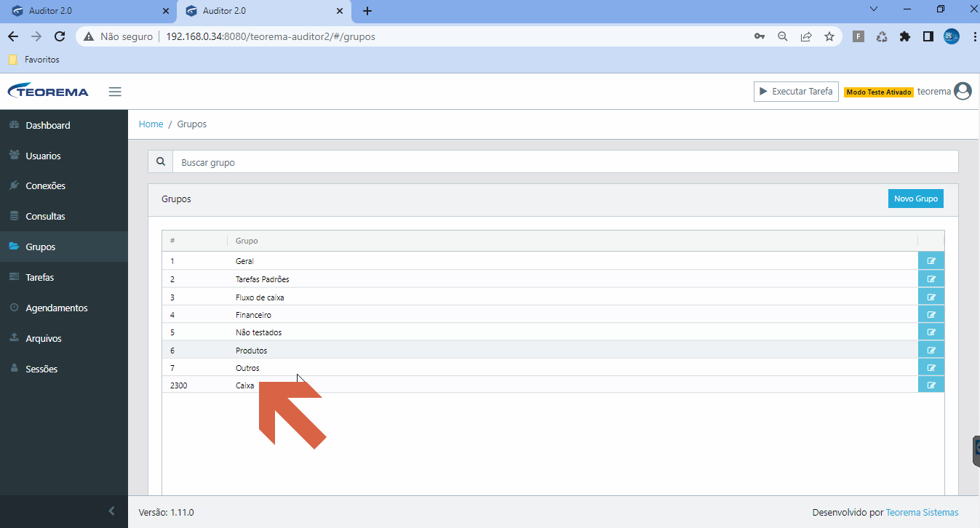Open the F extension icon
This screenshot has height=528, width=980.
(859, 36)
